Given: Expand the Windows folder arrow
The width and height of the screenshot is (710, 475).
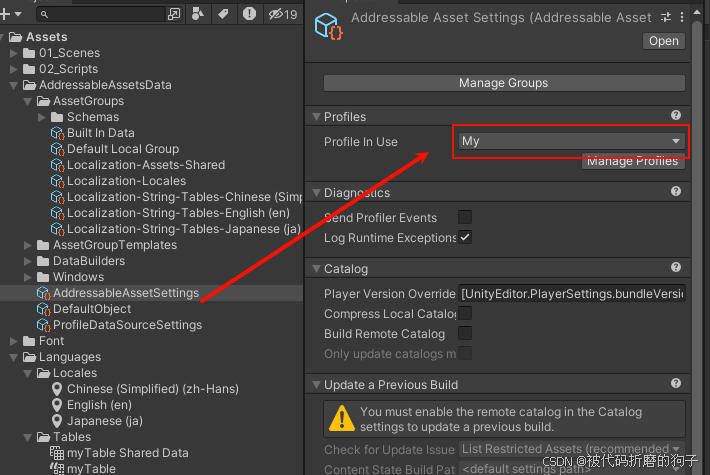Looking at the screenshot, I should pos(28,277).
